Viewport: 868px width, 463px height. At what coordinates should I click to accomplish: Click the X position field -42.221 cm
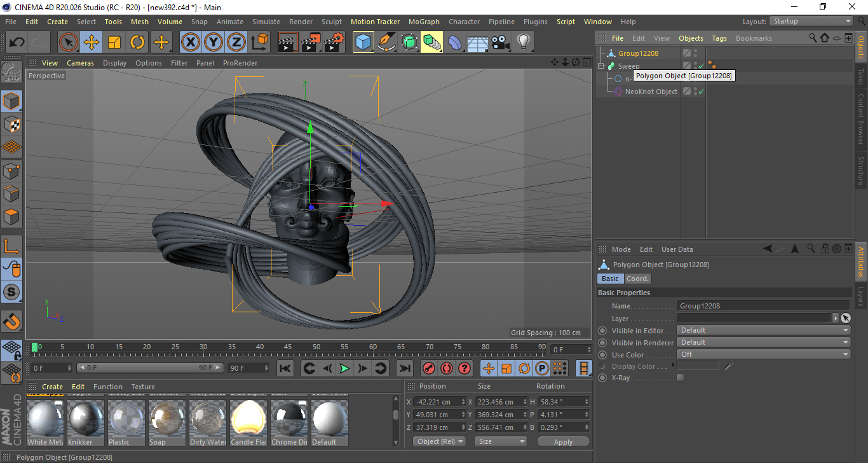pyautogui.click(x=438, y=402)
